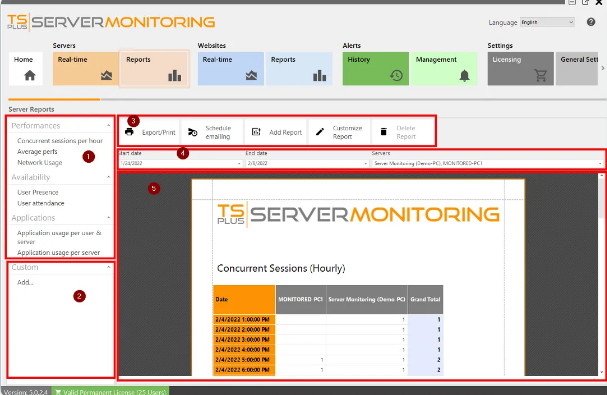Image resolution: width=607 pixels, height=395 pixels.
Task: Open Alerts History tile with clock icon
Action: click(x=376, y=69)
